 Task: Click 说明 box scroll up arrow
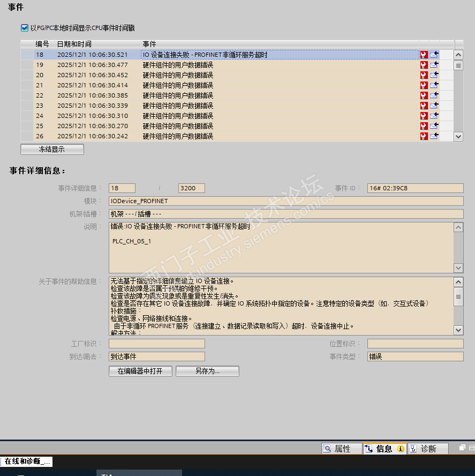(458, 227)
